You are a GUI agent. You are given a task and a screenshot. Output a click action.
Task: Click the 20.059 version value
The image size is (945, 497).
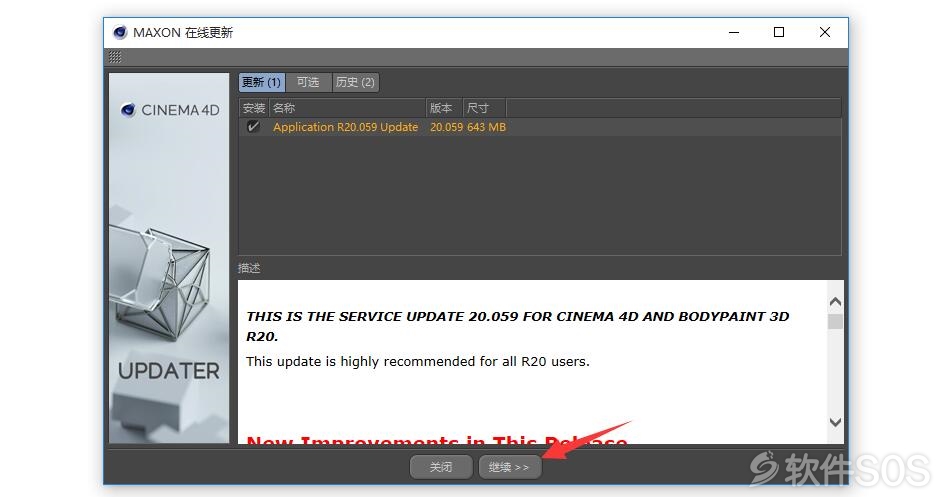[447, 127]
